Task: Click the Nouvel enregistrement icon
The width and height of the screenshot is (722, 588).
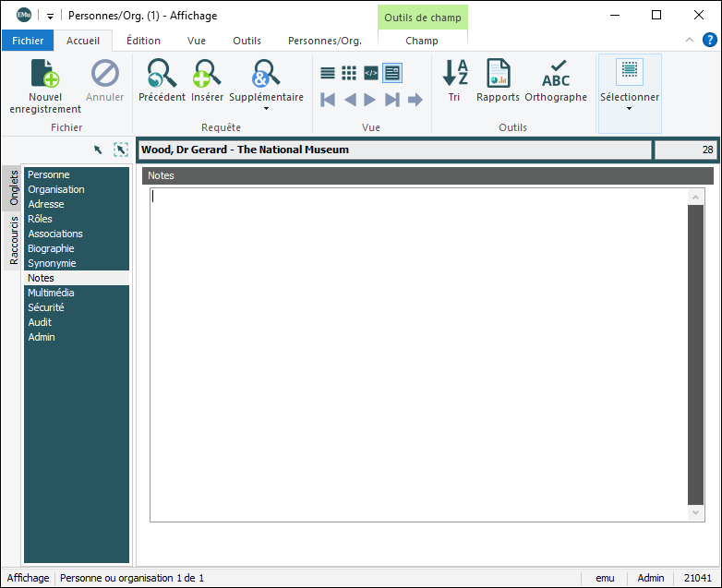Action: [x=45, y=74]
